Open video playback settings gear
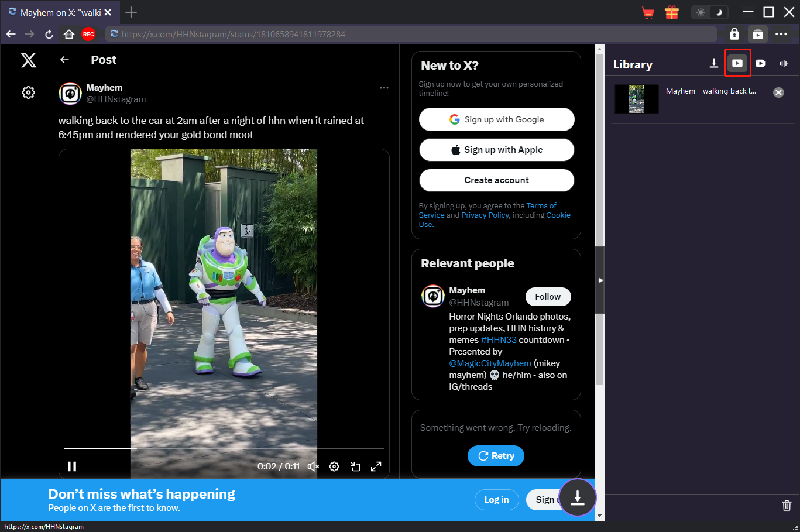Image resolution: width=800 pixels, height=532 pixels. click(x=334, y=466)
